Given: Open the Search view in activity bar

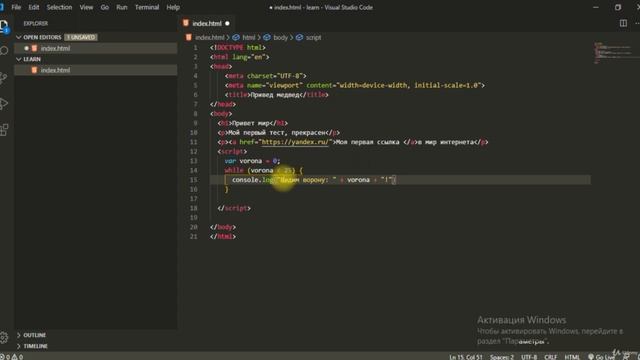Looking at the screenshot, I should (4, 51).
